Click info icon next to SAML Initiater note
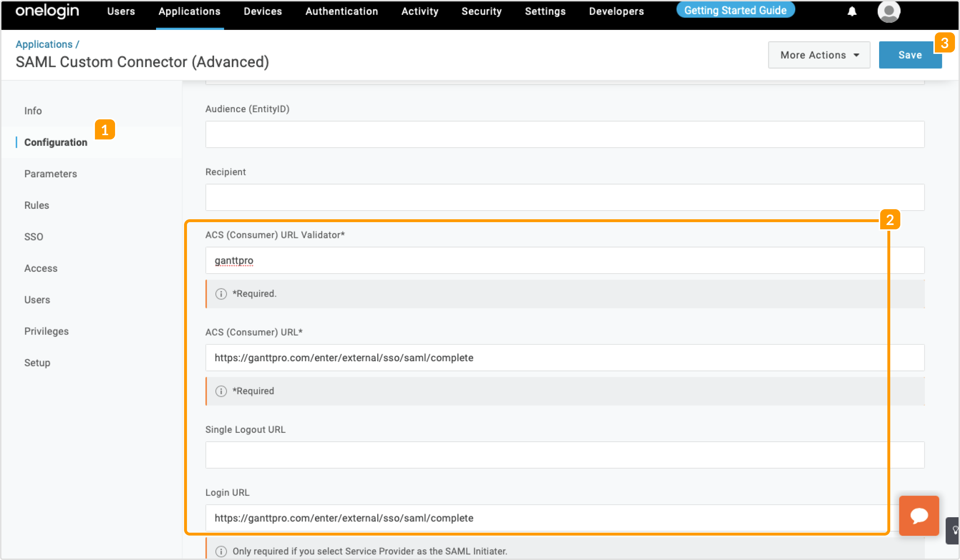Screen dimensions: 960x560 [x=221, y=551]
